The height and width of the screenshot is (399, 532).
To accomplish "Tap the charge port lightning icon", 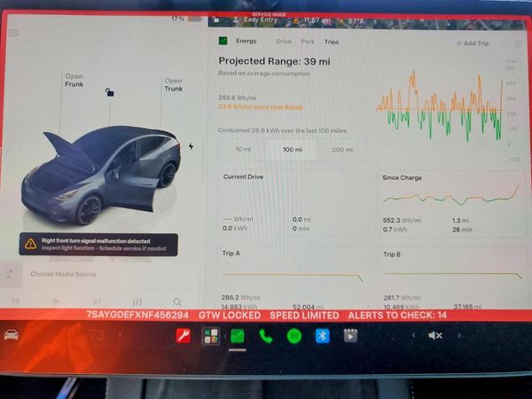I will [191, 146].
